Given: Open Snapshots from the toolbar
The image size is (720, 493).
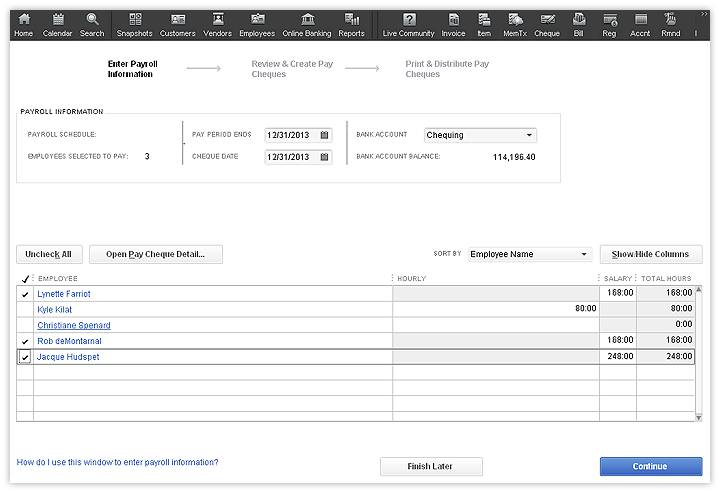Looking at the screenshot, I should 135,25.
